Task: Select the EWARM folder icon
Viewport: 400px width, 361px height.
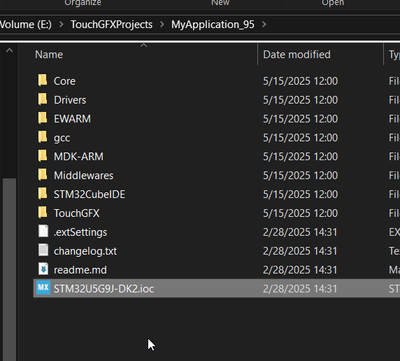Action: 42,118
